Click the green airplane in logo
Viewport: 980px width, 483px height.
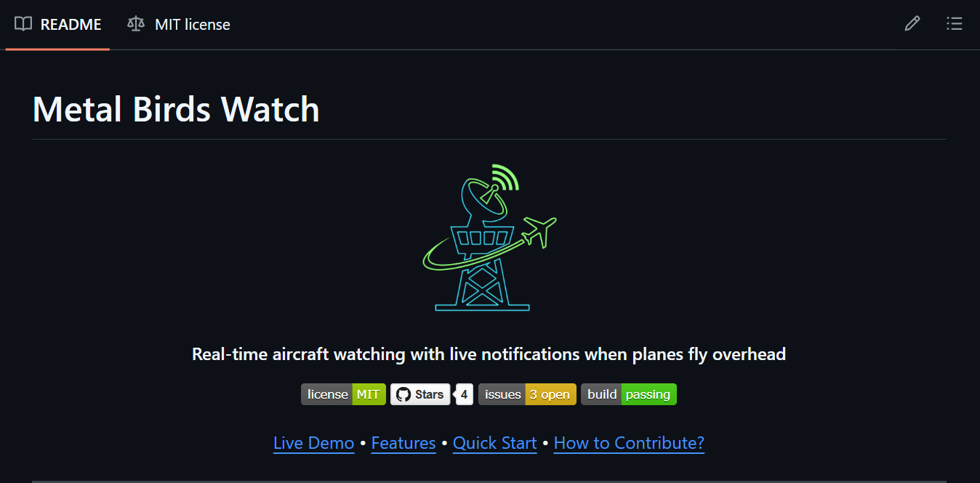point(539,231)
